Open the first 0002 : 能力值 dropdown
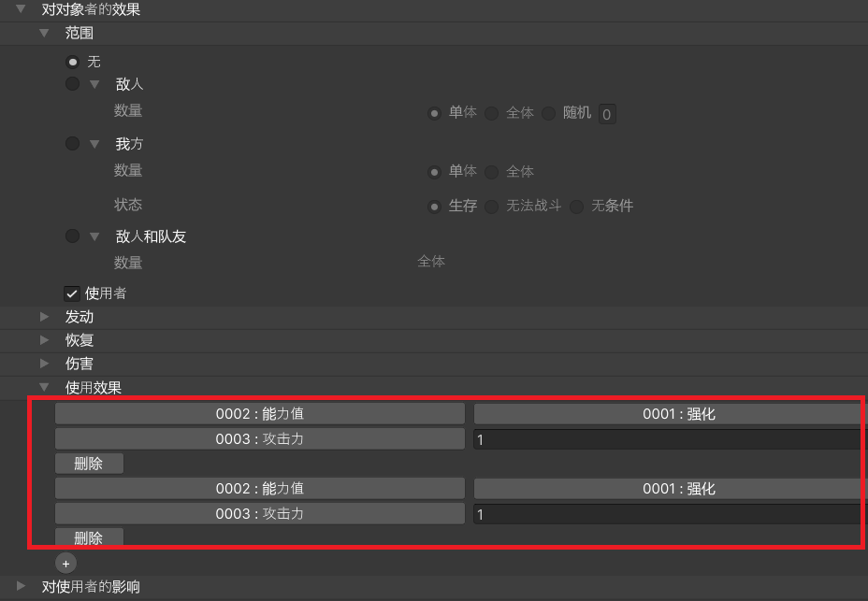This screenshot has height=601, width=868. 259,413
